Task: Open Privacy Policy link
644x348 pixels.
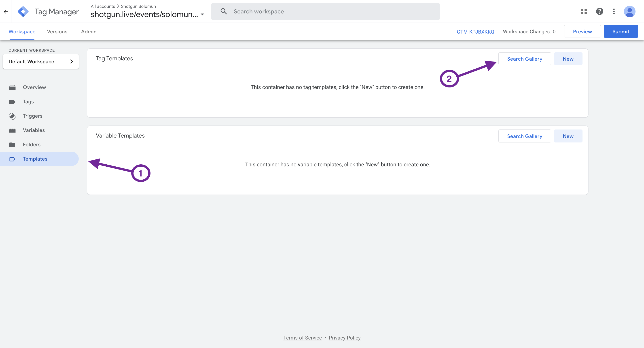Action: (345, 338)
